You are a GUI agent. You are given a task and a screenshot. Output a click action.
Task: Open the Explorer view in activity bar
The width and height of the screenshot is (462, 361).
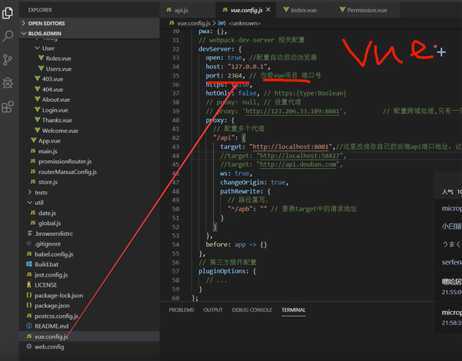[8, 13]
